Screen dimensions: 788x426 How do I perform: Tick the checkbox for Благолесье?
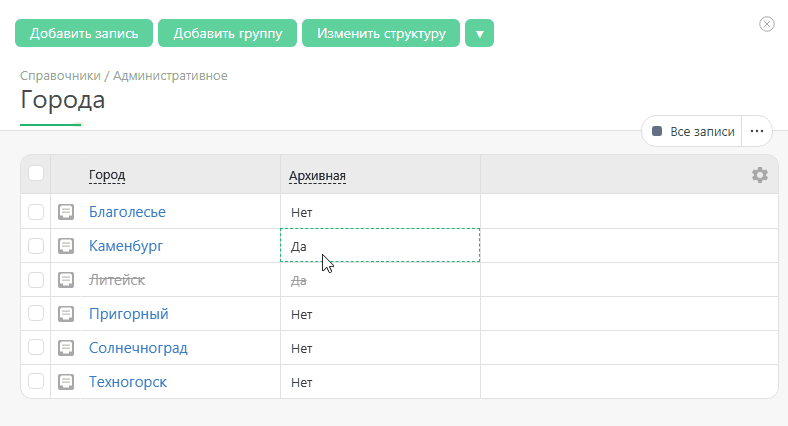tap(36, 212)
